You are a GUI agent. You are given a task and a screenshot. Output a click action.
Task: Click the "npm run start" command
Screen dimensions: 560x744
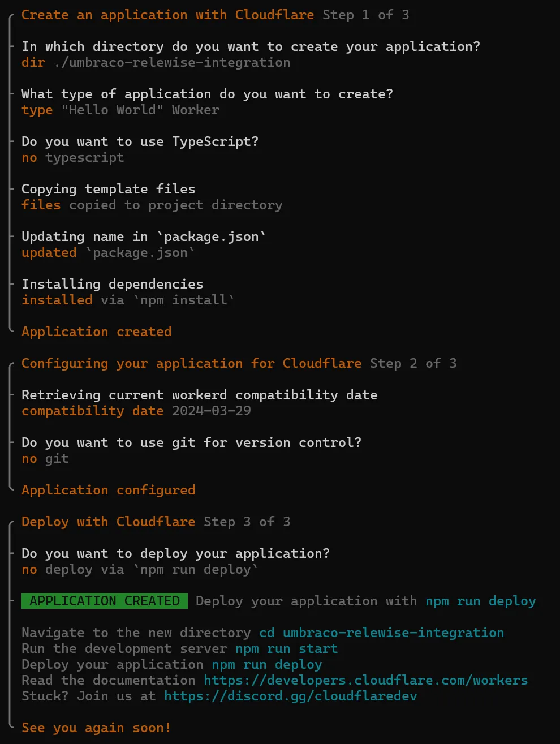pos(286,648)
